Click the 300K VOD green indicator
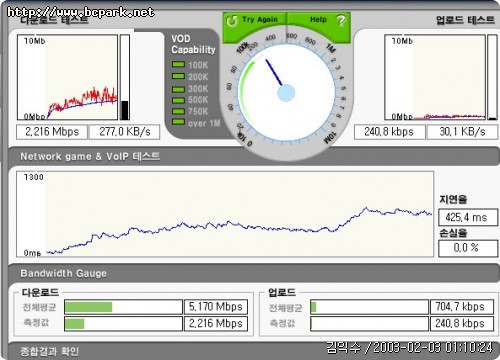 click(178, 89)
